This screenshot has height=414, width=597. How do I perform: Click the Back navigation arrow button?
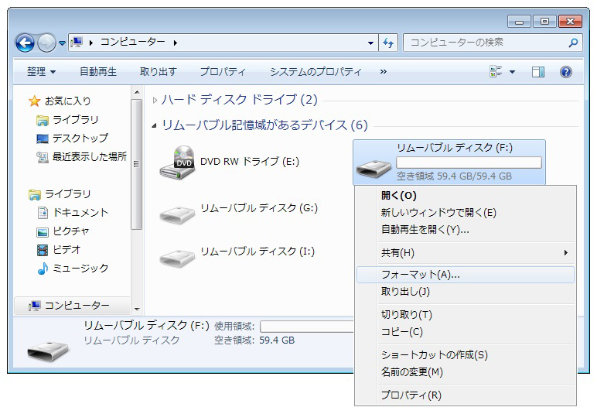coord(25,43)
